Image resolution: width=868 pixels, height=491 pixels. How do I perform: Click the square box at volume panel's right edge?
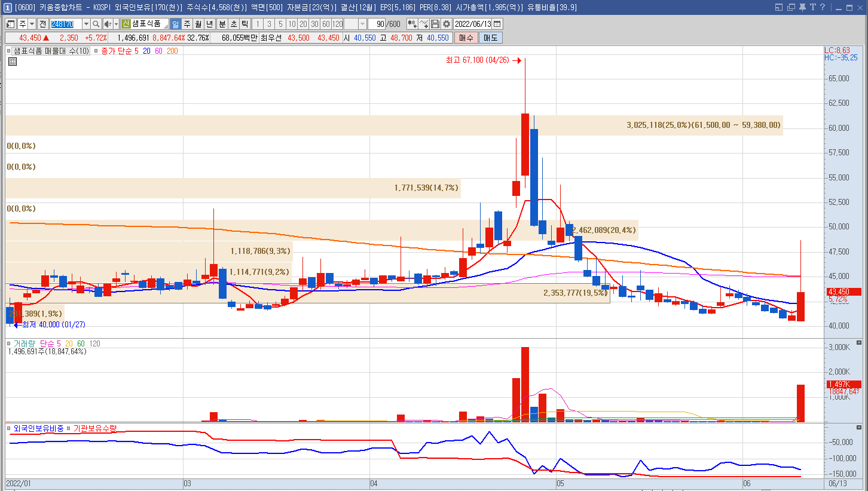click(859, 343)
